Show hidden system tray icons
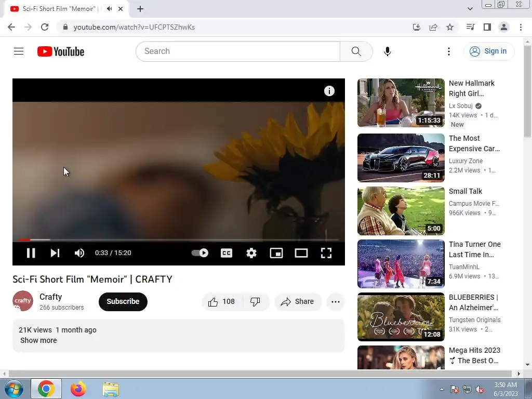532x399 pixels. [442, 389]
